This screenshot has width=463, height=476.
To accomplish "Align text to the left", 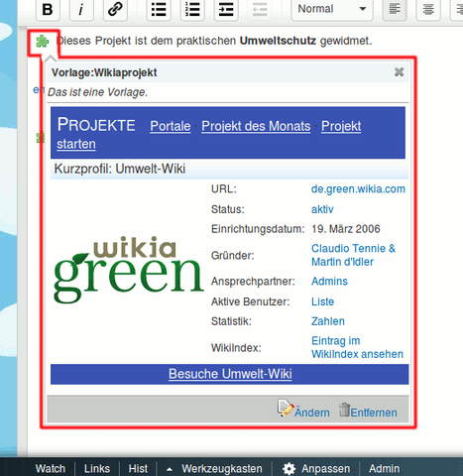I will tap(395, 10).
